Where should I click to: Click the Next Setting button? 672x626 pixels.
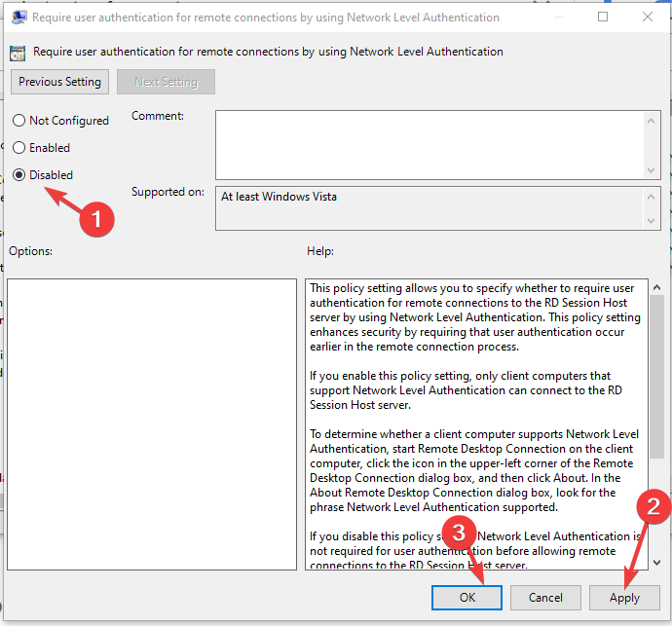(166, 82)
